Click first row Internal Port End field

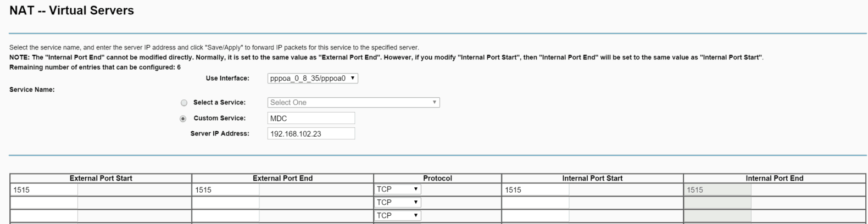pyautogui.click(x=717, y=190)
